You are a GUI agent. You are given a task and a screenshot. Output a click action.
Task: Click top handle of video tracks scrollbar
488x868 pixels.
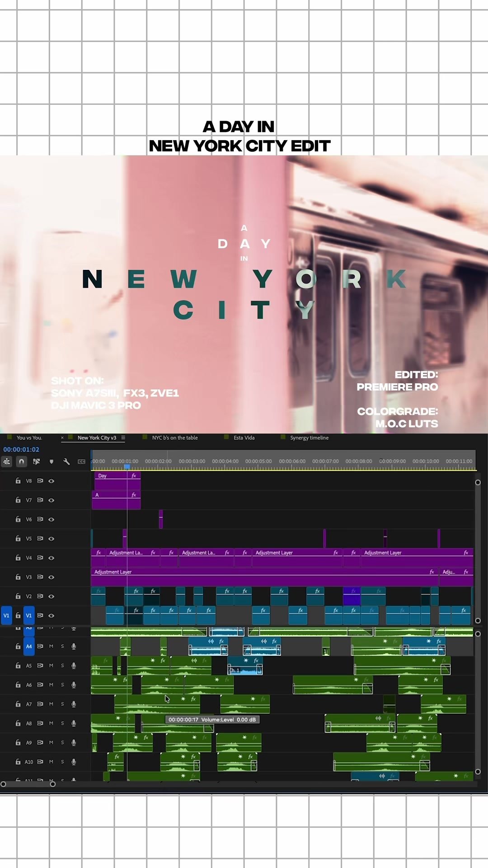[478, 482]
